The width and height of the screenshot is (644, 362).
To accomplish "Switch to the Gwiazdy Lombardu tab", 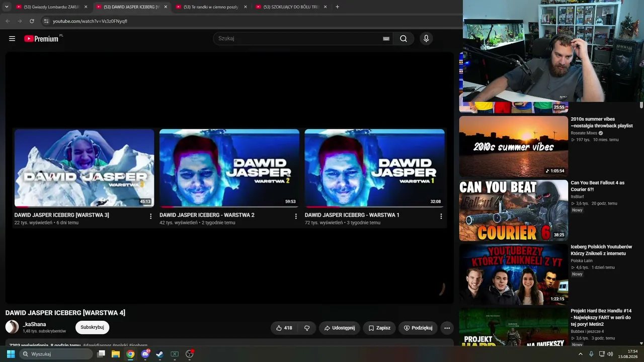I will [51, 7].
